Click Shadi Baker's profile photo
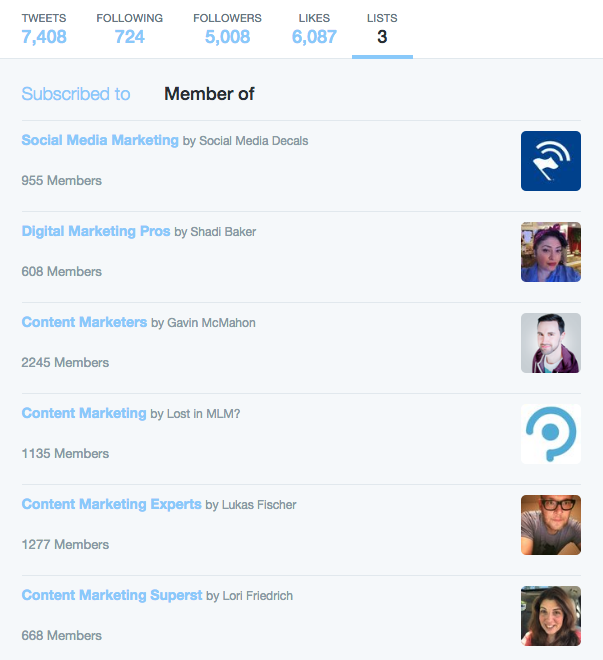This screenshot has width=603, height=660. pos(551,252)
